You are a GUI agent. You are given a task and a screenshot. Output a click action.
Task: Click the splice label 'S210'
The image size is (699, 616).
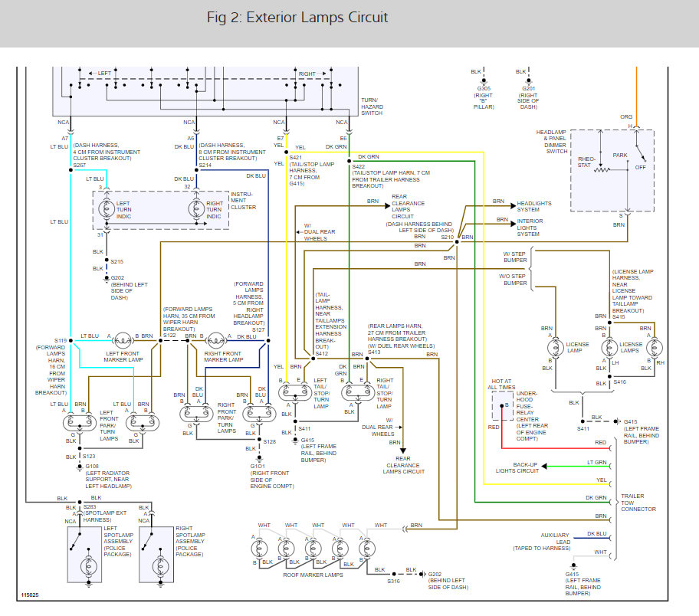[447, 237]
